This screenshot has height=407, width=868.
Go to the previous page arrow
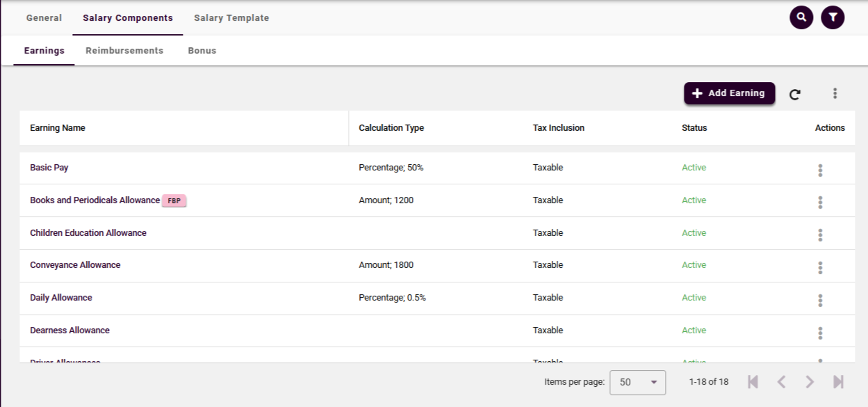(781, 382)
